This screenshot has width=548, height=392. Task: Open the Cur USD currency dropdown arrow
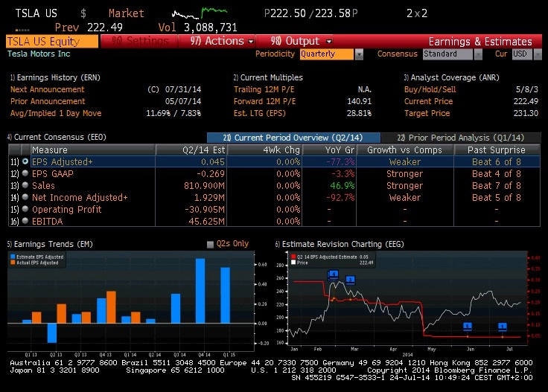[538, 54]
